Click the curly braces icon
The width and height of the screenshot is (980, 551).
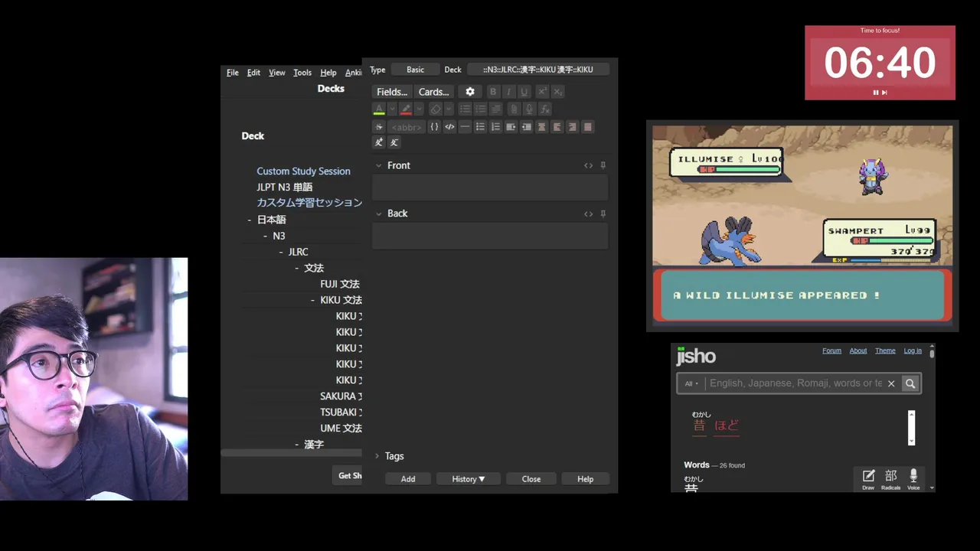[434, 127]
